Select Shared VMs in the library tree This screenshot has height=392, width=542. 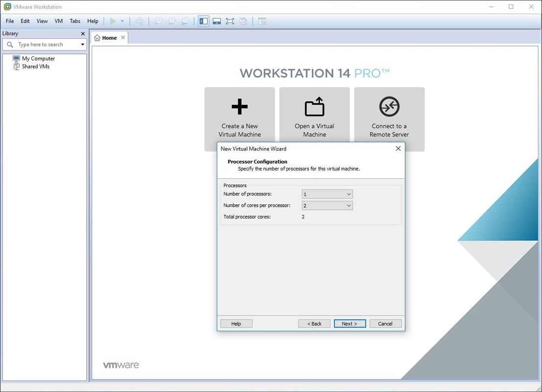[x=31, y=66]
